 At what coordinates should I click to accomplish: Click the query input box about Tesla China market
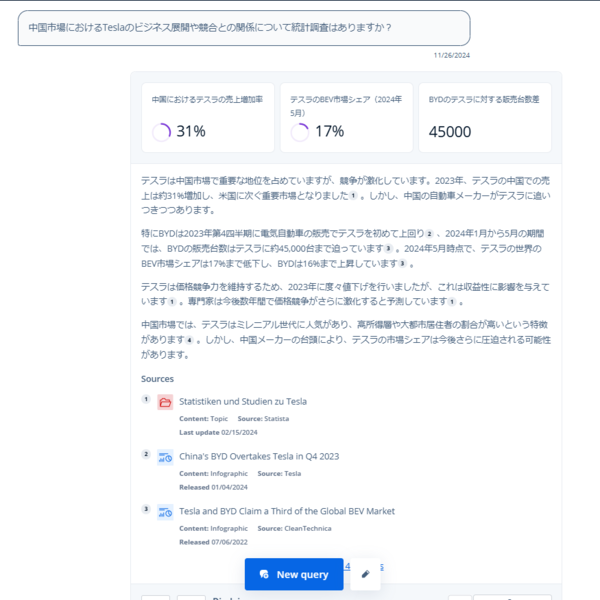click(244, 28)
